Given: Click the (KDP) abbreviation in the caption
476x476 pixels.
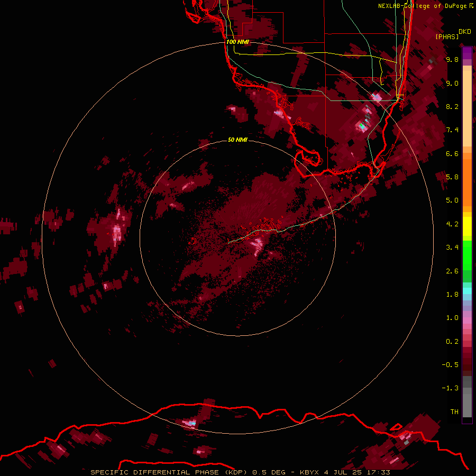Looking at the screenshot, I should click(236, 472).
